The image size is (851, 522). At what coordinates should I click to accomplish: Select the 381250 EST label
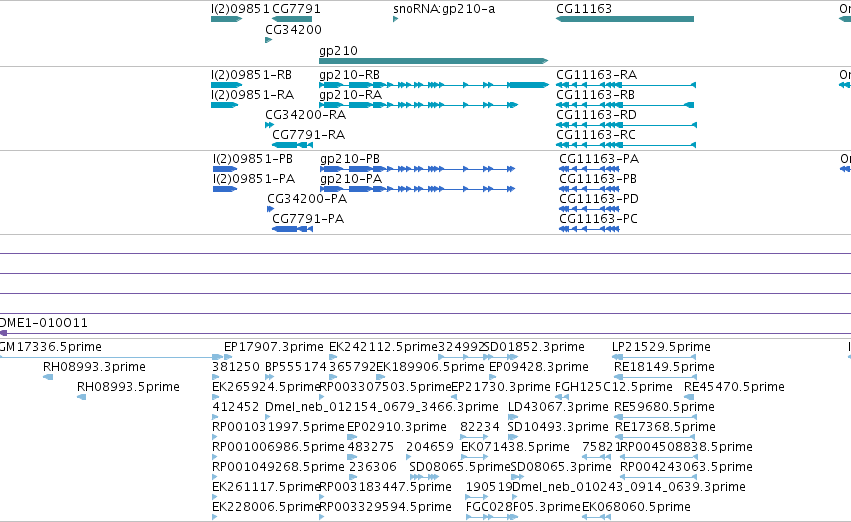tap(236, 367)
